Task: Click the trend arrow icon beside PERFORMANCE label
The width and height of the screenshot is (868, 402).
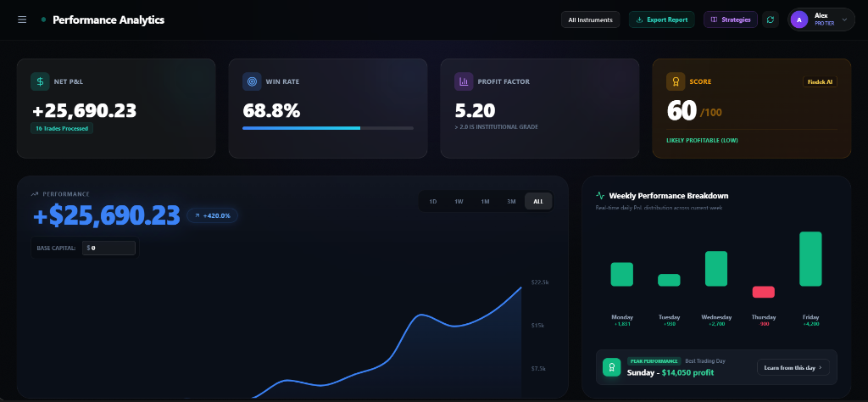Action: 34,194
